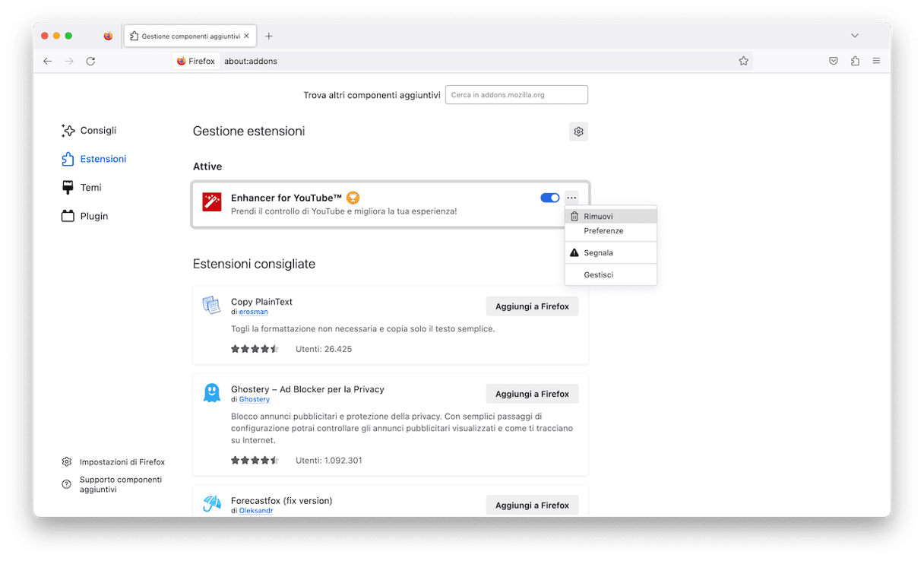This screenshot has width=924, height=561.
Task: Expand the tab list dropdown chevron
Action: click(855, 36)
